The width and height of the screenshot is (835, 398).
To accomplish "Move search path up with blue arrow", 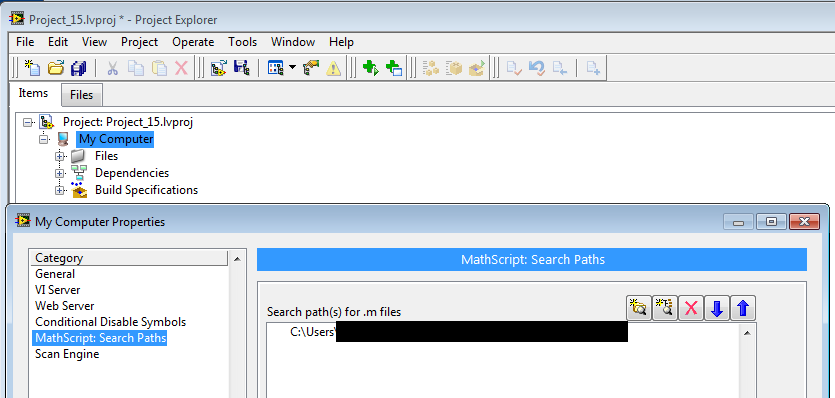I will coord(743,308).
